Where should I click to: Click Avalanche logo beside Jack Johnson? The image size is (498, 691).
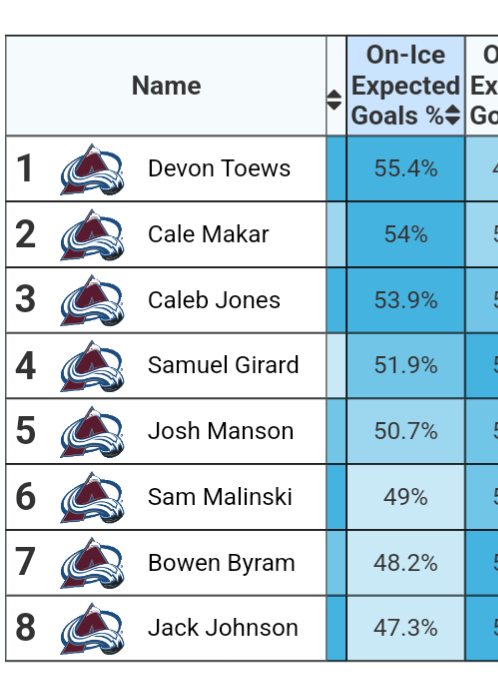[92, 629]
